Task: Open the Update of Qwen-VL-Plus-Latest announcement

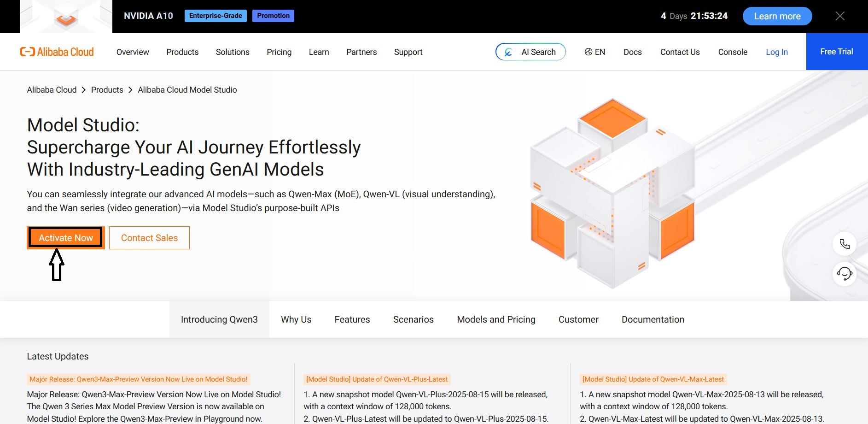Action: 377,379
